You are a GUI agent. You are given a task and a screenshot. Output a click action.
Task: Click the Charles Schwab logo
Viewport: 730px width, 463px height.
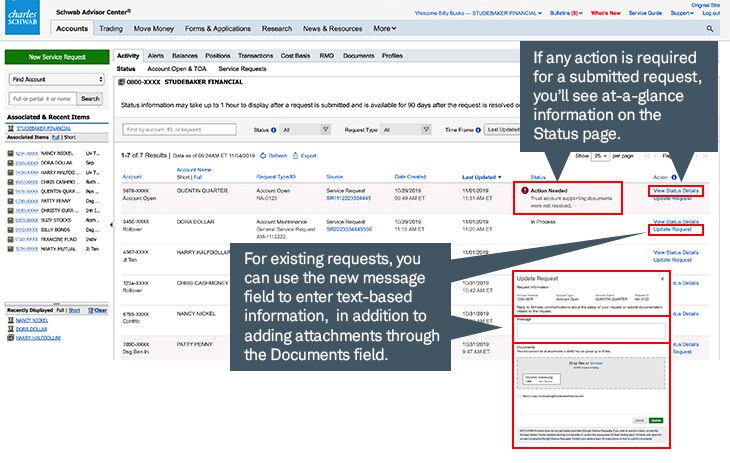[x=22, y=17]
